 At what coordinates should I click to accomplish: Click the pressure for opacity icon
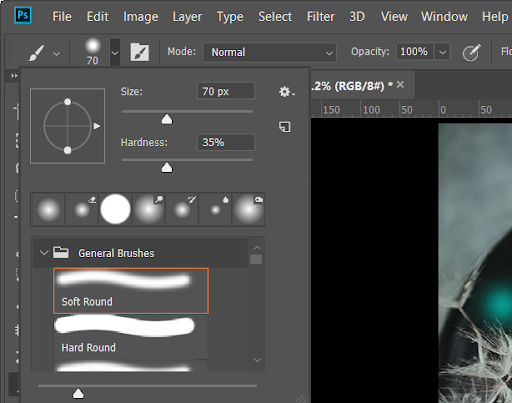(471, 52)
